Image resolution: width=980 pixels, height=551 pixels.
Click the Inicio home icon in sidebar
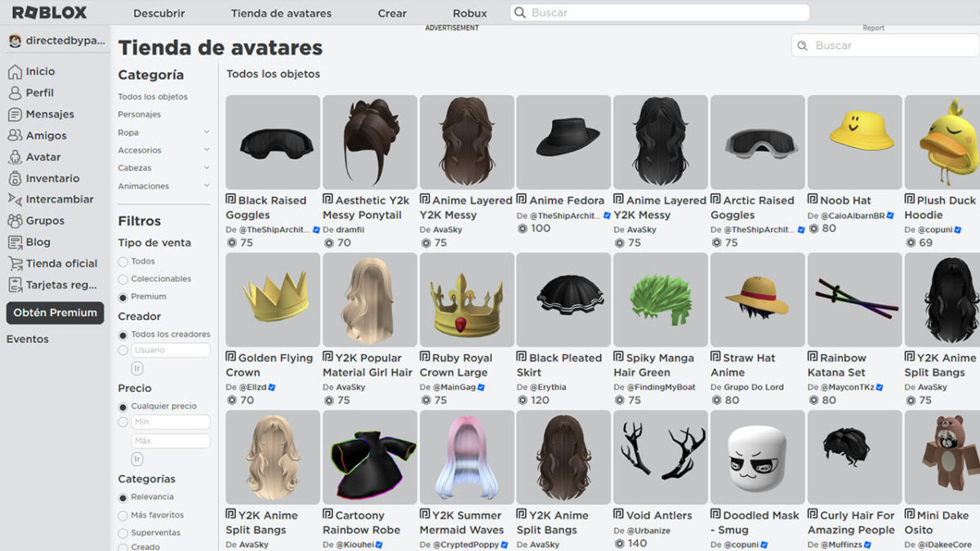click(15, 72)
